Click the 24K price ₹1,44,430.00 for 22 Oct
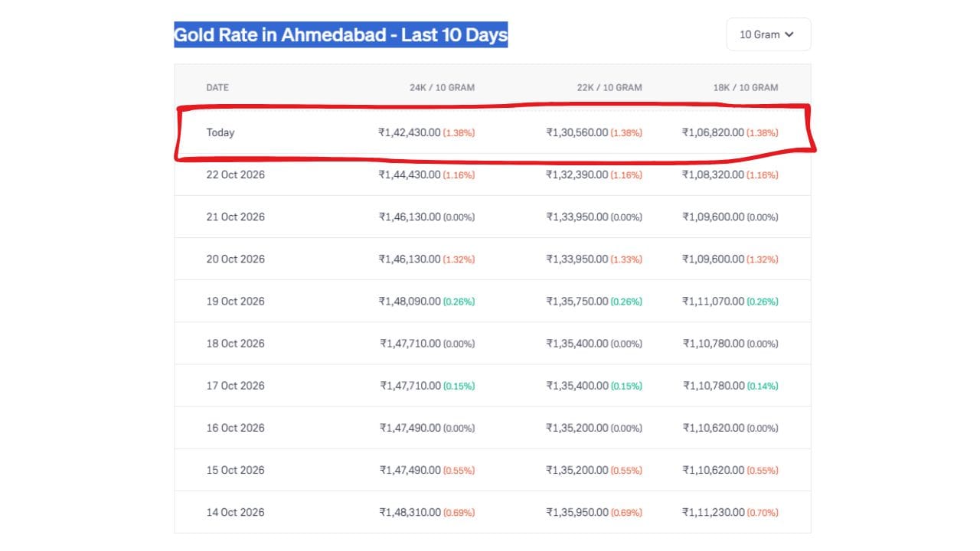This screenshot has height=551, width=980. [410, 174]
